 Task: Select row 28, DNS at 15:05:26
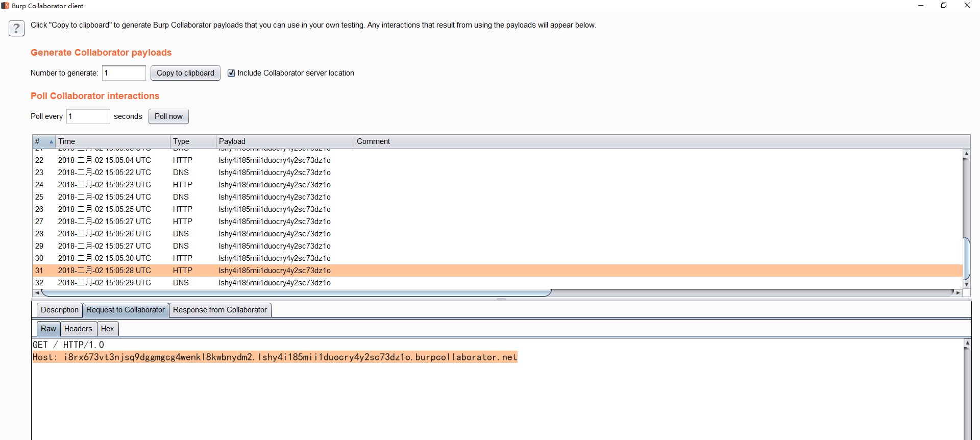coord(498,234)
